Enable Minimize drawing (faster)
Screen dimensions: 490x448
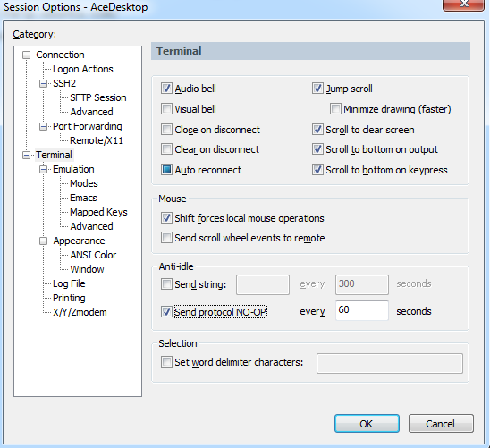point(335,109)
